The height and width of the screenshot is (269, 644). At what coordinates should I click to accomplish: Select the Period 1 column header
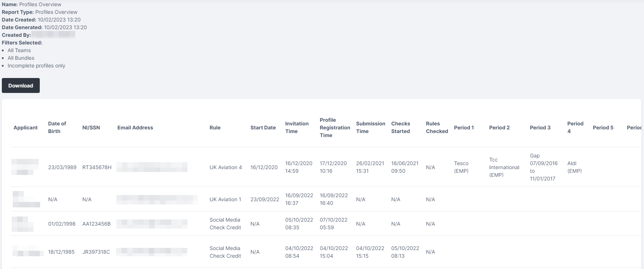coord(464,128)
